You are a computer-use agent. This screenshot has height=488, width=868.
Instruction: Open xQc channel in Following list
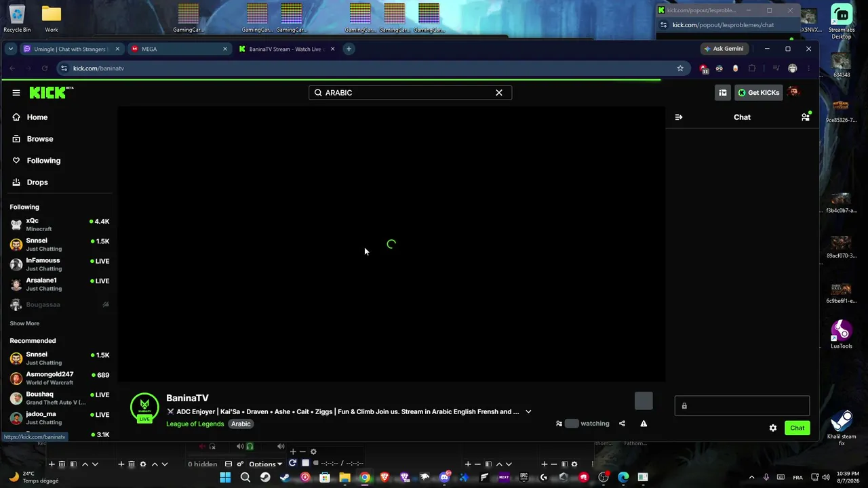pos(59,225)
